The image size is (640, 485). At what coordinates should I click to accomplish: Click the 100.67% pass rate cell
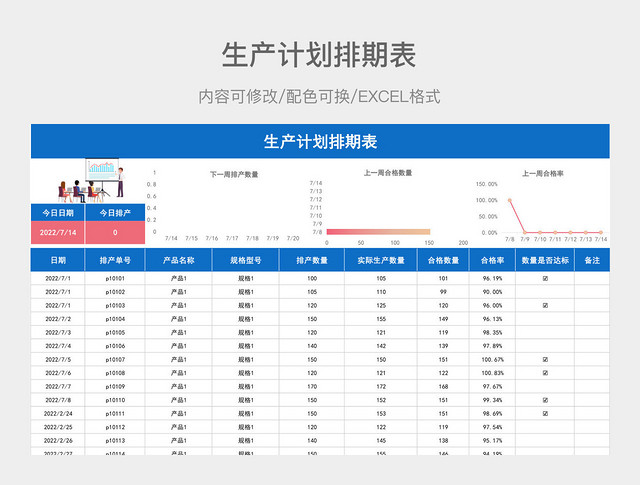click(492, 360)
